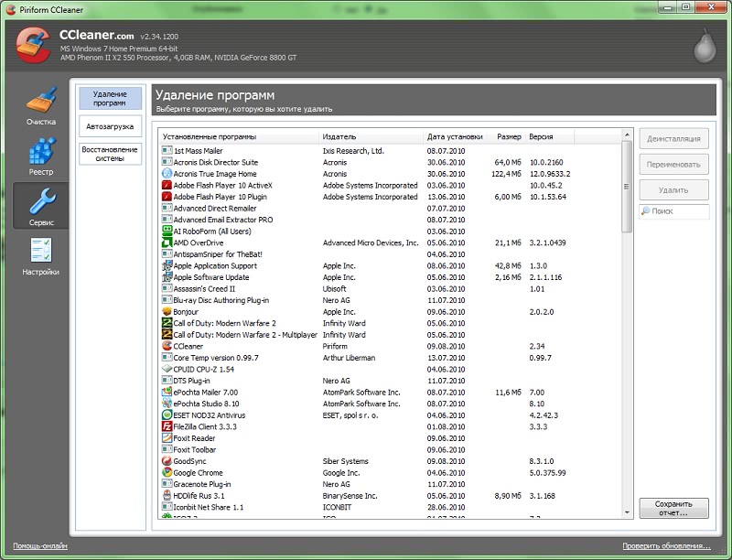Screen dimensions: 732x560
Task: Click the Adobe Flash Player 10 ActiveX icon
Action: pos(167,185)
